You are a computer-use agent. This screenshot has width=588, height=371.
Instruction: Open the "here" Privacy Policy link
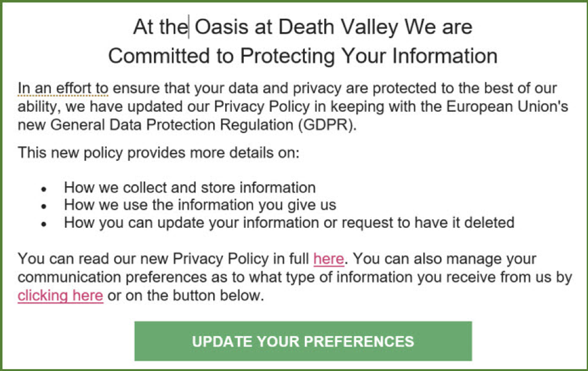point(328,260)
